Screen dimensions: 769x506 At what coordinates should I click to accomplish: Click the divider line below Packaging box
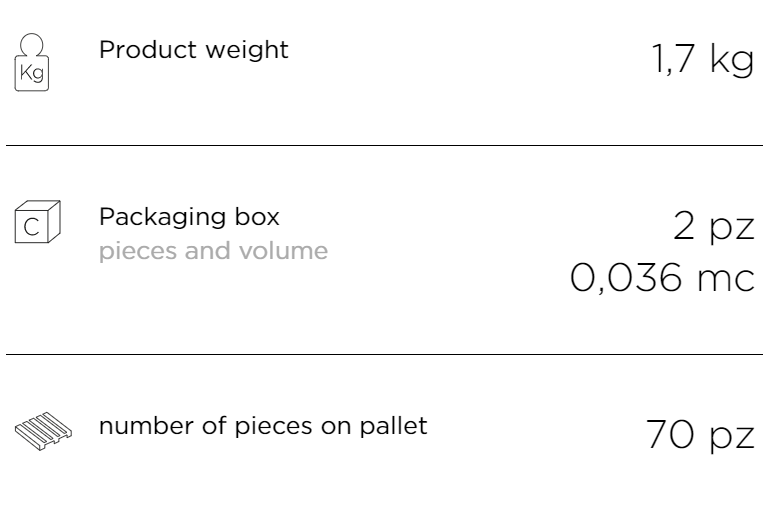coord(384,354)
